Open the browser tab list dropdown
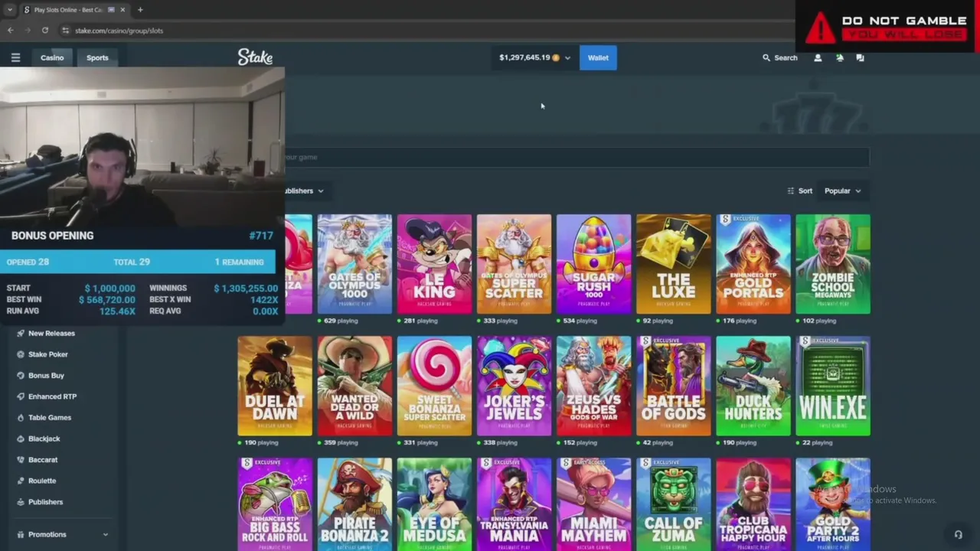Viewport: 980px width, 551px height. (x=9, y=10)
